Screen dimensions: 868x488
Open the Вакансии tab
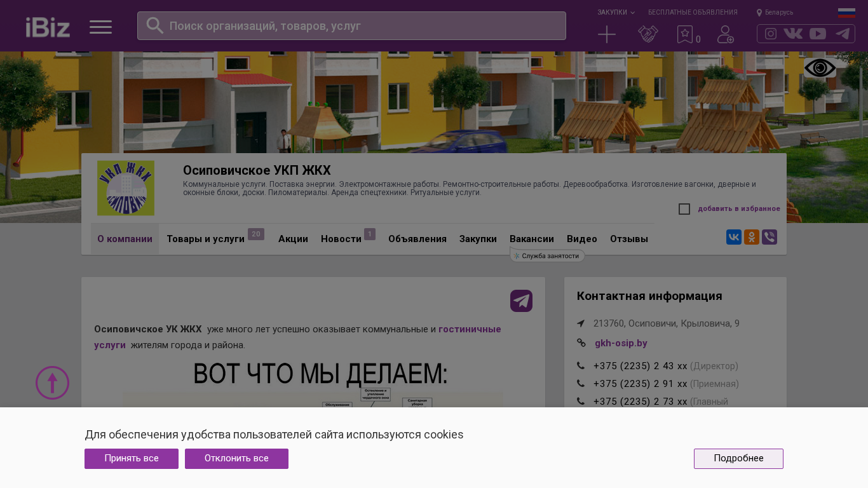(532, 239)
